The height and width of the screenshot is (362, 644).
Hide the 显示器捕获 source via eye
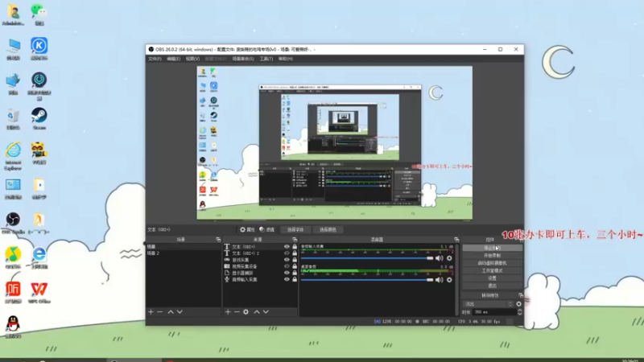tap(287, 273)
